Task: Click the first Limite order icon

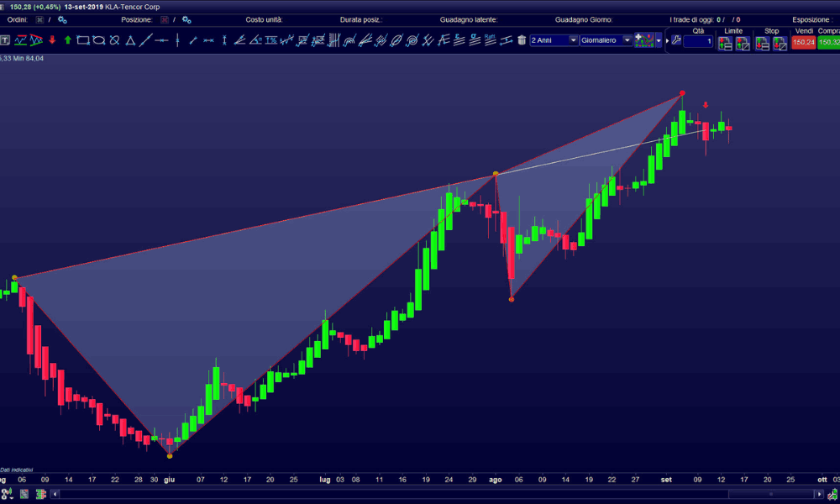Action: coord(725,44)
